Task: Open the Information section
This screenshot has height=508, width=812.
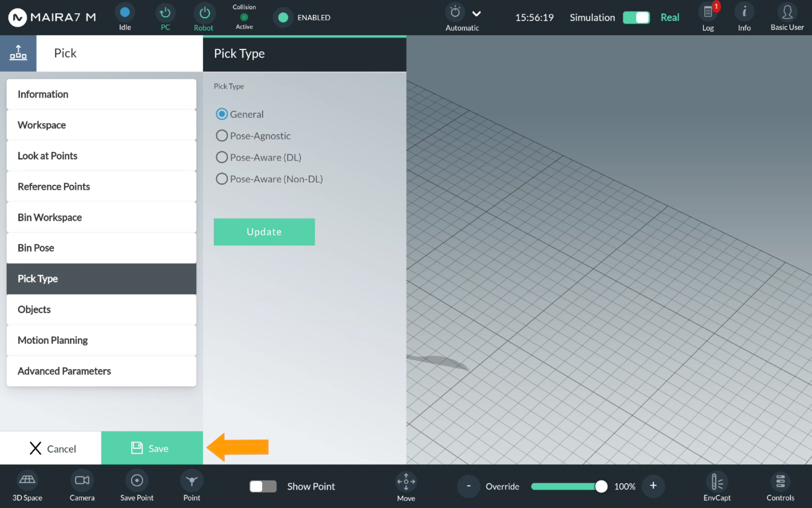Action: 101,94
